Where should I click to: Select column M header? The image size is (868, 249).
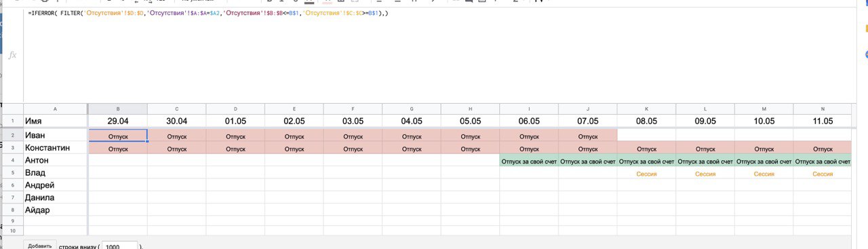pyautogui.click(x=764, y=109)
